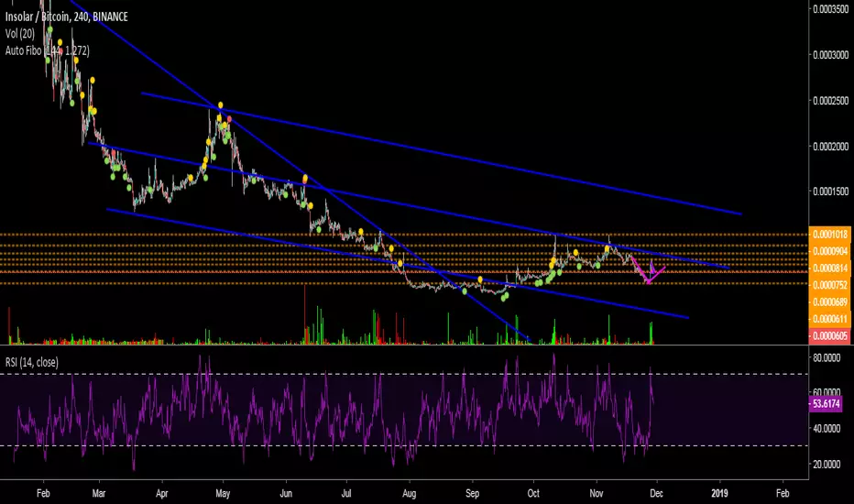Select the 0.0000904 Fibonacci level tag
Viewport: 854px width, 504px height.
click(x=830, y=251)
